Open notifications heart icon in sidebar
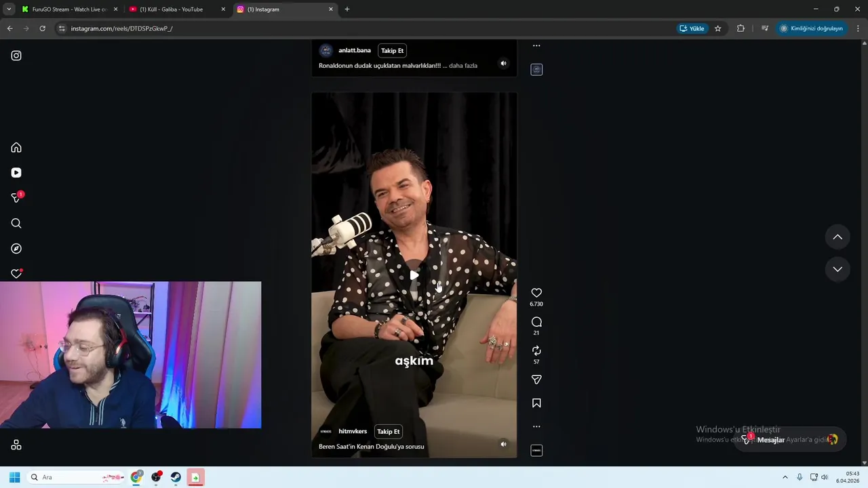The width and height of the screenshot is (868, 488). tap(16, 274)
